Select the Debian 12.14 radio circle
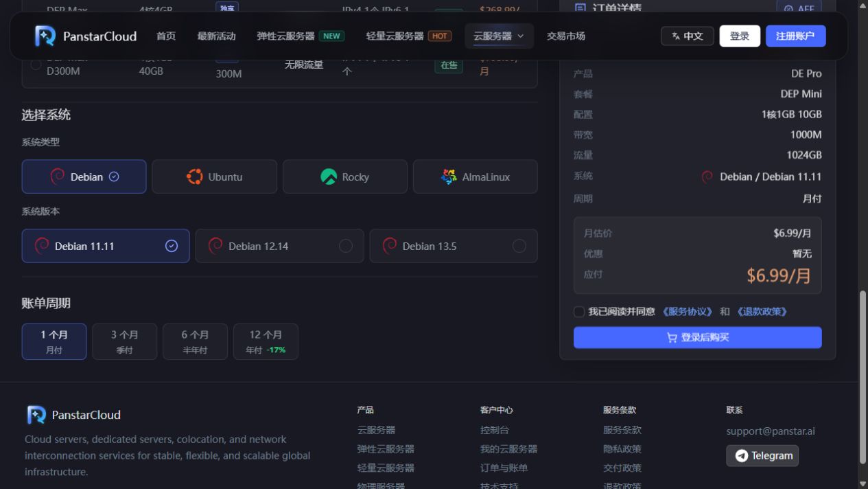This screenshot has width=868, height=489. tap(346, 246)
